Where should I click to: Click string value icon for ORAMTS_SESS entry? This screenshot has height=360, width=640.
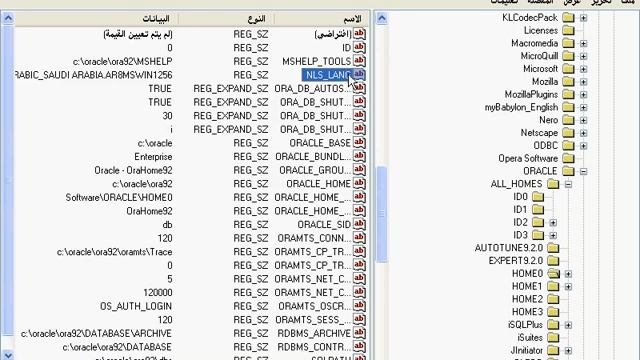pos(359,320)
